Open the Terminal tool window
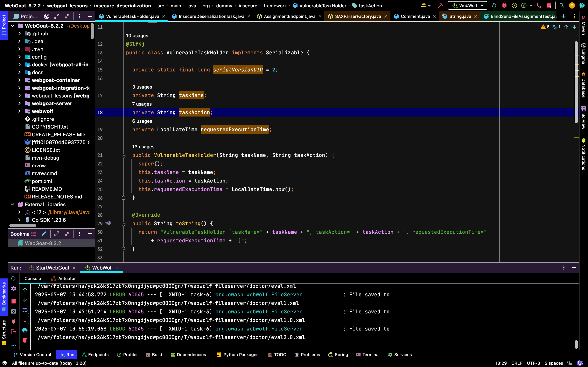588x367 pixels. pos(368,355)
